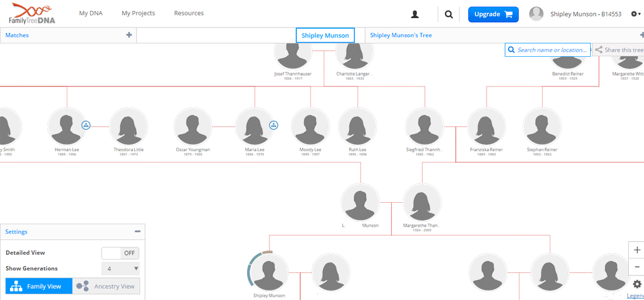The height and width of the screenshot is (300, 644).
Task: Click Shipley Munson's Tree panel title
Action: pyautogui.click(x=401, y=35)
